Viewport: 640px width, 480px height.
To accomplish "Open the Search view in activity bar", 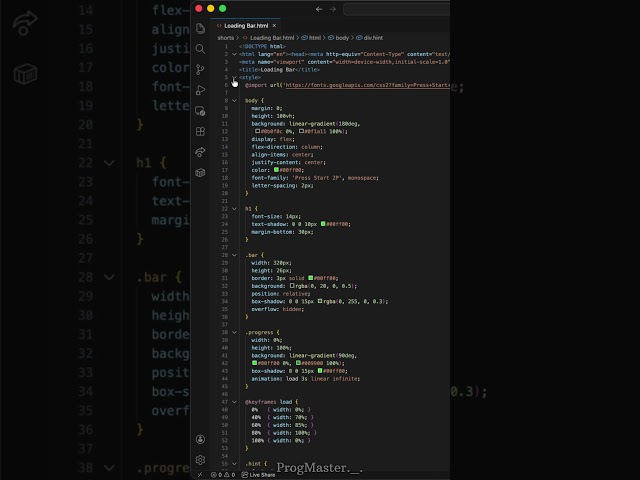I will [200, 49].
